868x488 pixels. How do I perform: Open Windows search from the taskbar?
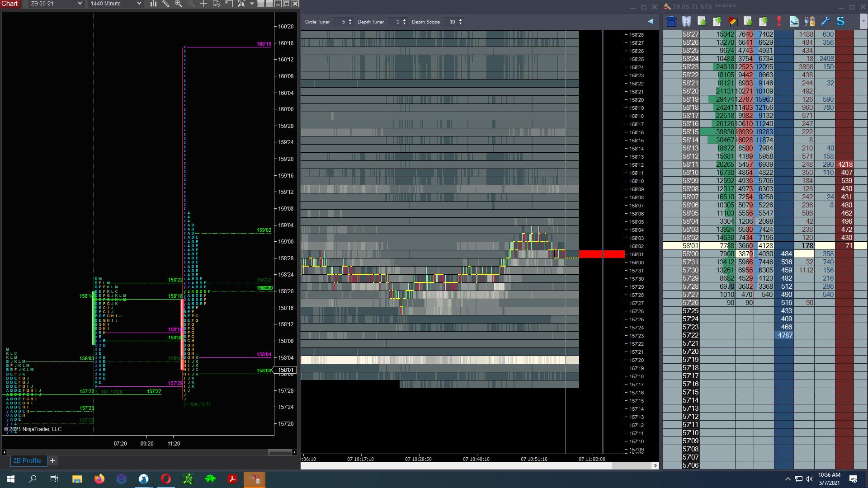[x=33, y=479]
